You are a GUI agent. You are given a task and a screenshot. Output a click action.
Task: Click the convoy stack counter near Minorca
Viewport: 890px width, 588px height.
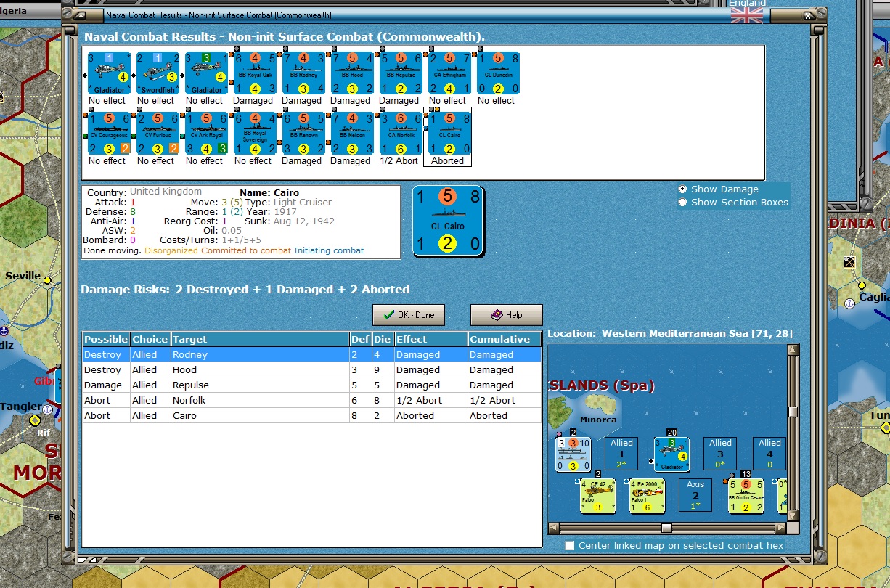tap(573, 454)
